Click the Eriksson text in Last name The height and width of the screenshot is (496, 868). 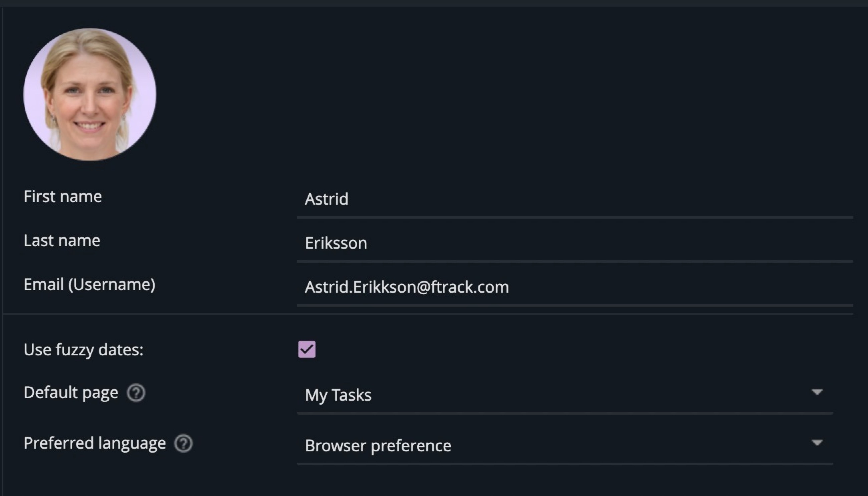click(x=336, y=243)
